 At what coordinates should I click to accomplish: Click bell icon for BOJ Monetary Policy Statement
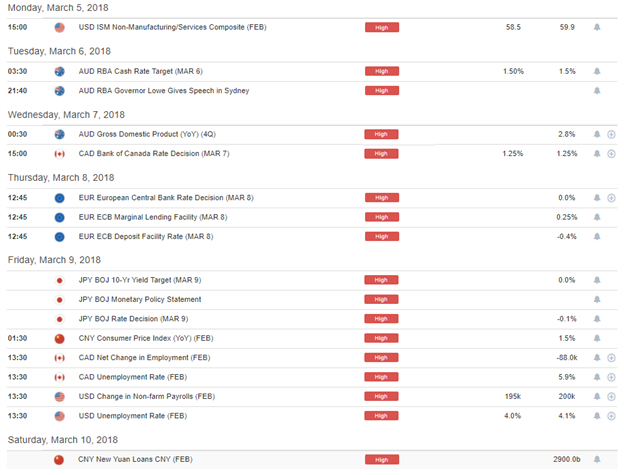tap(597, 300)
